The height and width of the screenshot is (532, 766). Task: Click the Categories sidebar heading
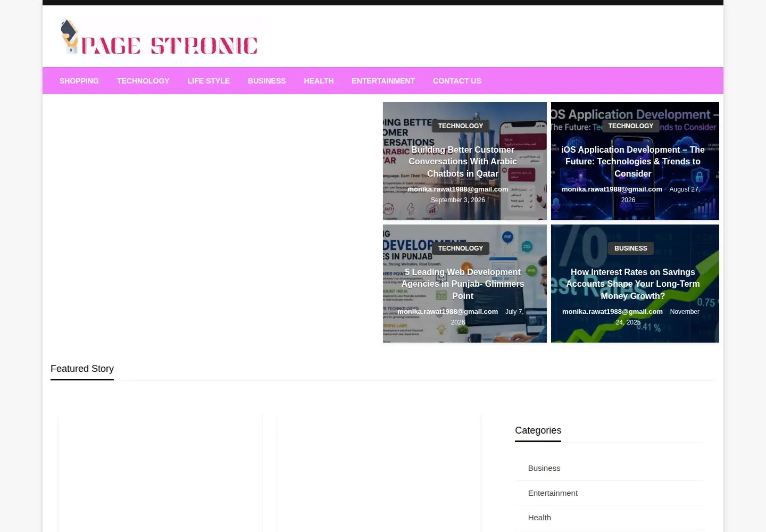pyautogui.click(x=538, y=430)
